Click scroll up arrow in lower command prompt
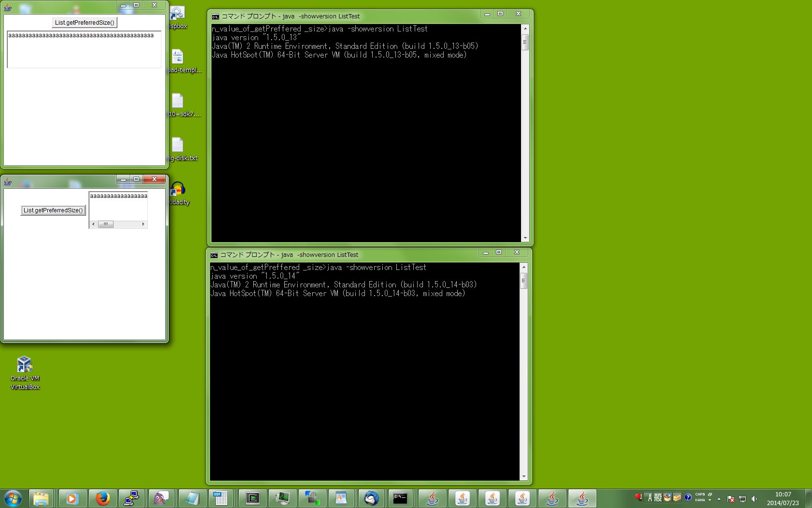The height and width of the screenshot is (508, 812). point(523,267)
